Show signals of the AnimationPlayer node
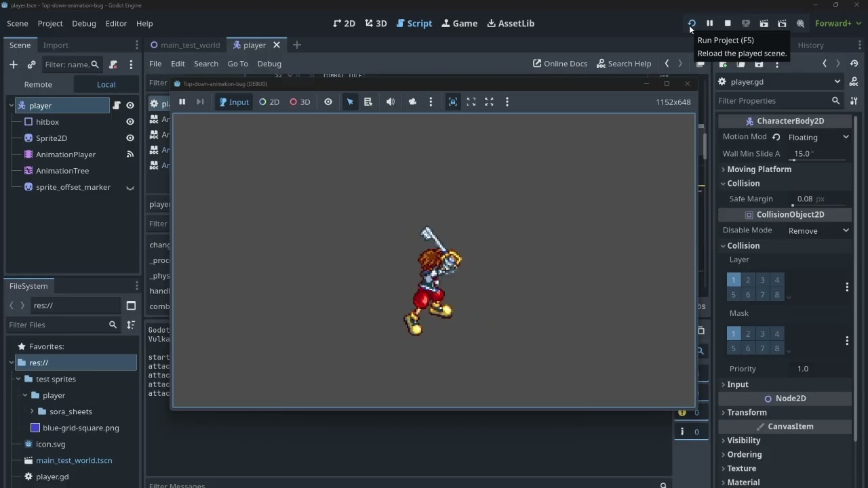This screenshot has width=868, height=488. click(x=130, y=155)
